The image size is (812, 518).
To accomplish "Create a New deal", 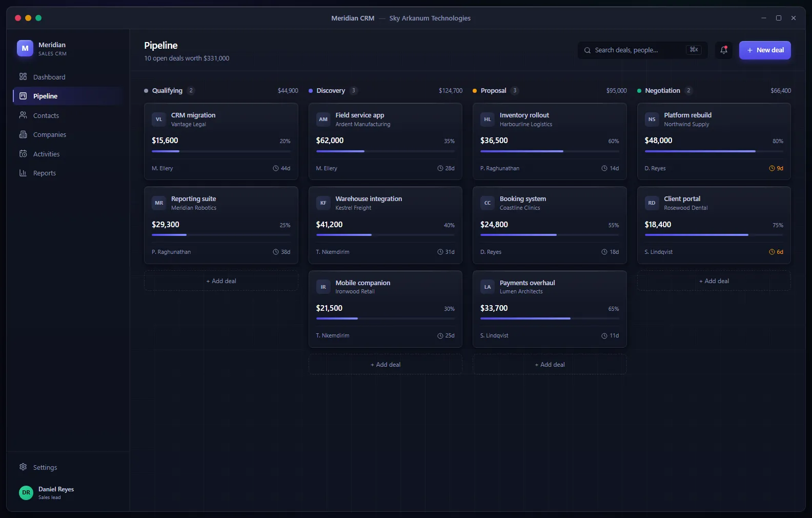I will [765, 50].
